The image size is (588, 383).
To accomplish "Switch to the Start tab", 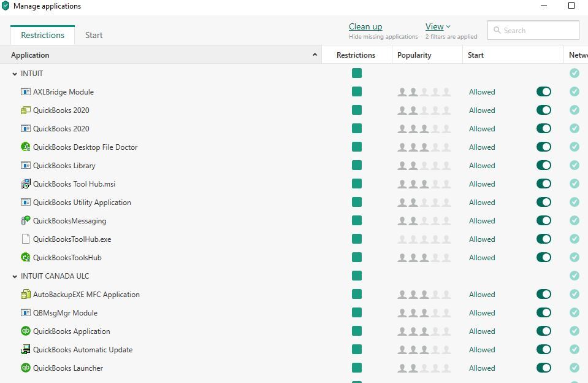I will (x=94, y=35).
